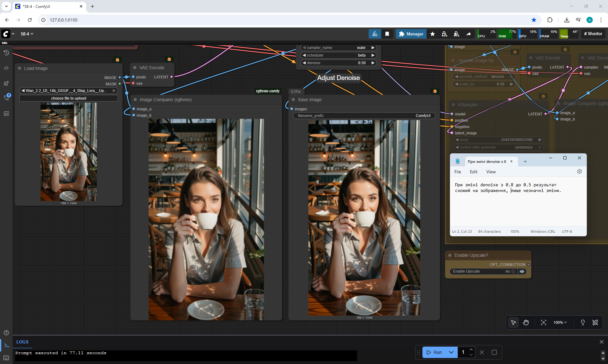Image resolution: width=608 pixels, height=364 pixels.
Task: Click the terminal logs icon in sidebar
Action: (6, 345)
